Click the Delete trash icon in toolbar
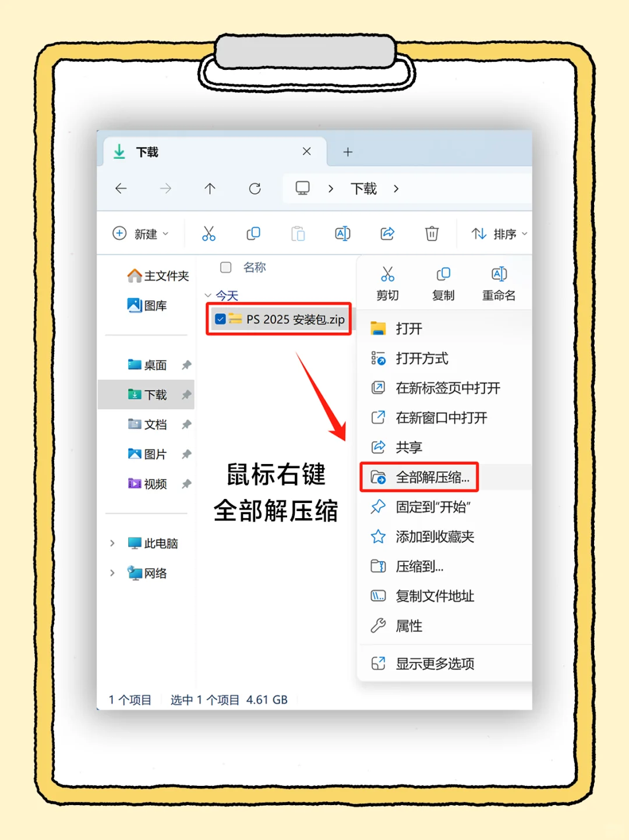The width and height of the screenshot is (629, 840). pyautogui.click(x=432, y=233)
